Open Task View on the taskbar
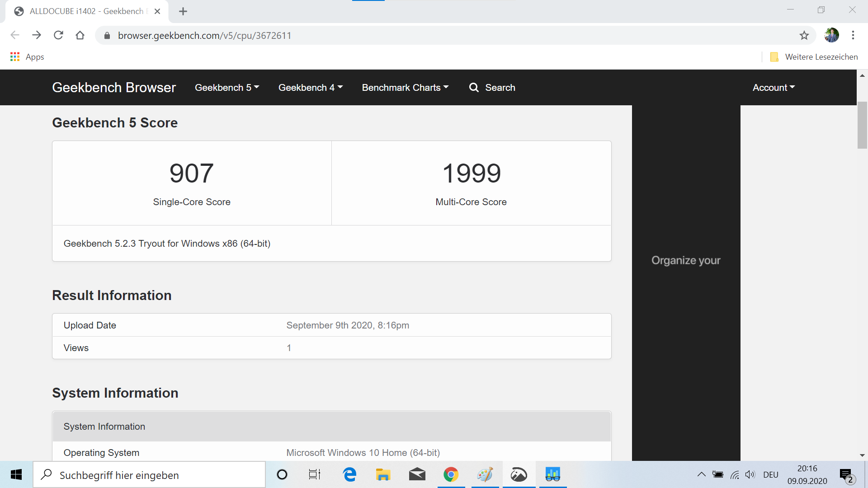 click(315, 474)
